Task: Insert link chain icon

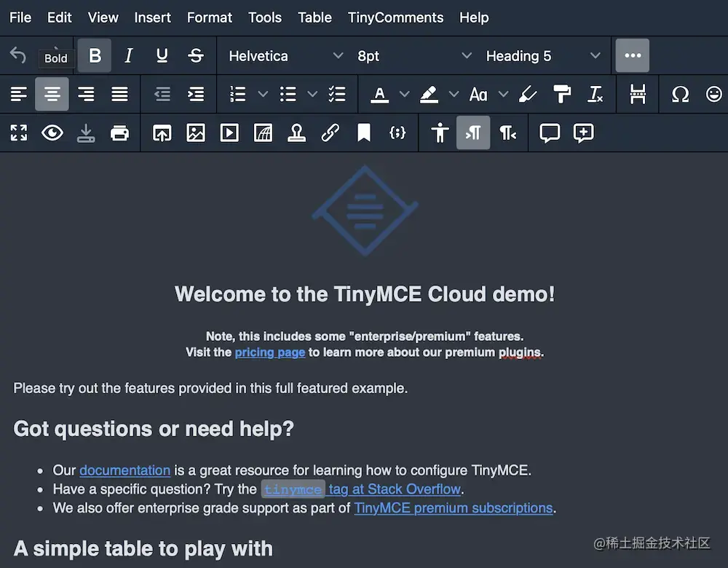Action: coord(330,133)
